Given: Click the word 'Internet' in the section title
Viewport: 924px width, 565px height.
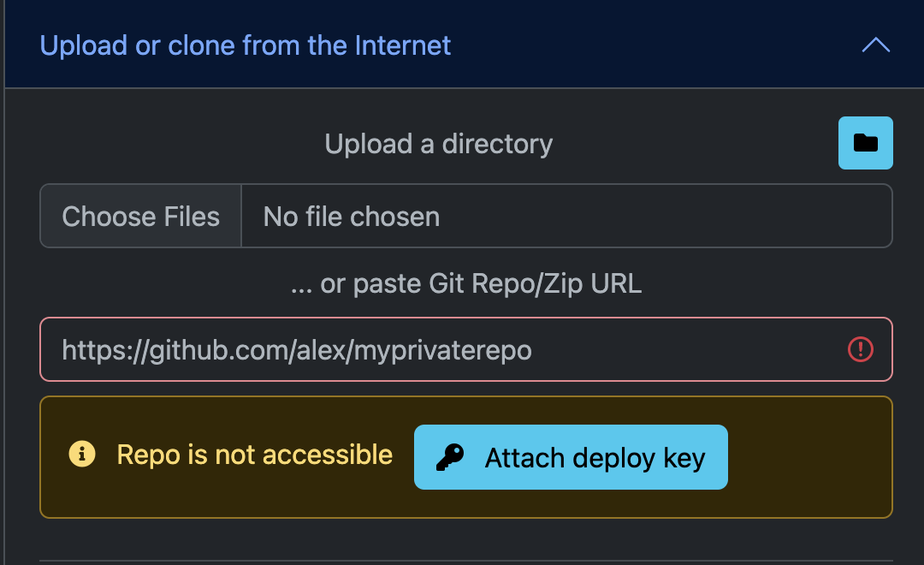Looking at the screenshot, I should (402, 45).
